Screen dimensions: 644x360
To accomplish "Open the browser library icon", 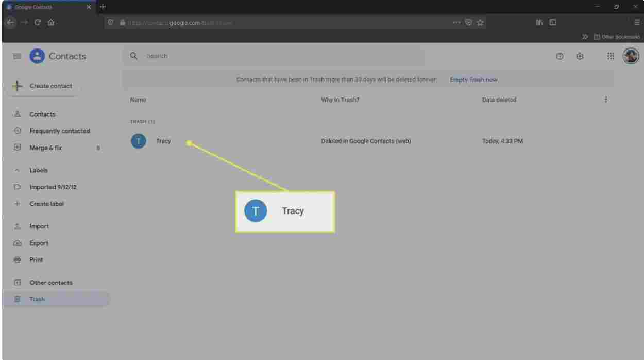I will click(x=539, y=22).
